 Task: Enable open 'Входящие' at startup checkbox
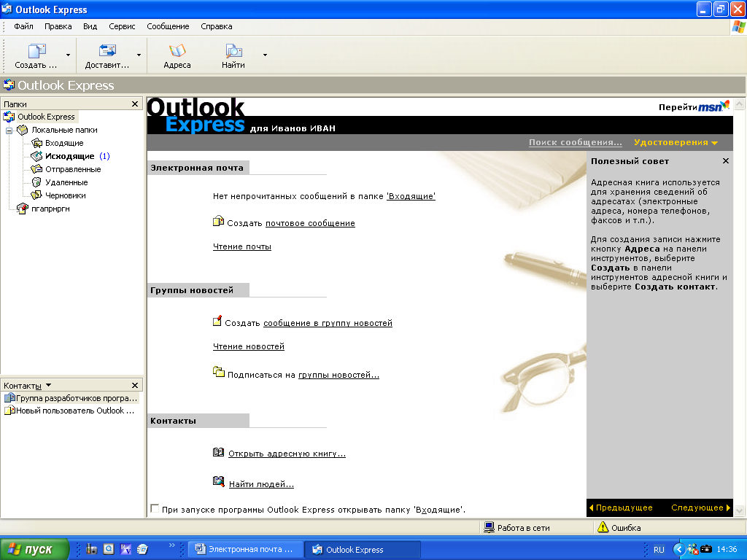(155, 508)
